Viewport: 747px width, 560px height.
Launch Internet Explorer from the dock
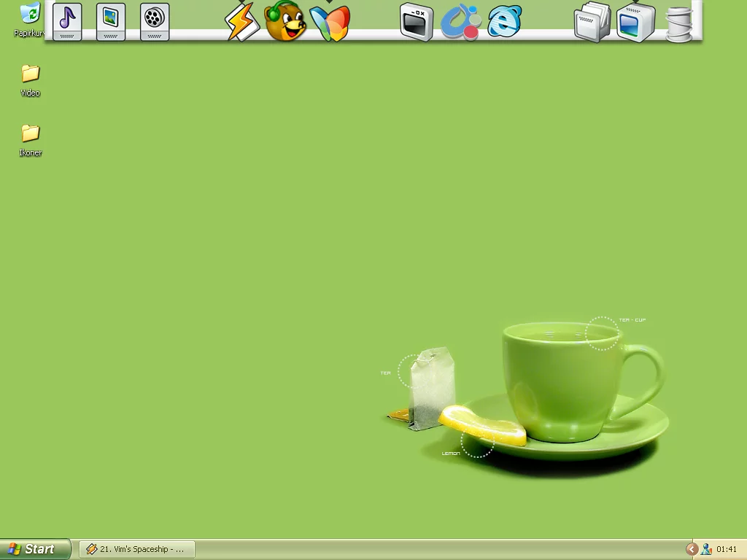[x=505, y=22]
